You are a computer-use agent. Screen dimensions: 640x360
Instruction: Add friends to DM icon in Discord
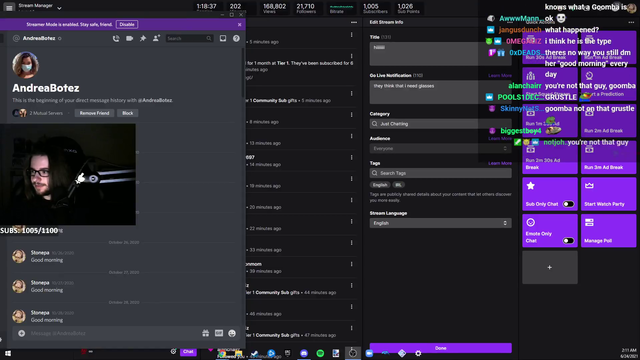coord(156,38)
